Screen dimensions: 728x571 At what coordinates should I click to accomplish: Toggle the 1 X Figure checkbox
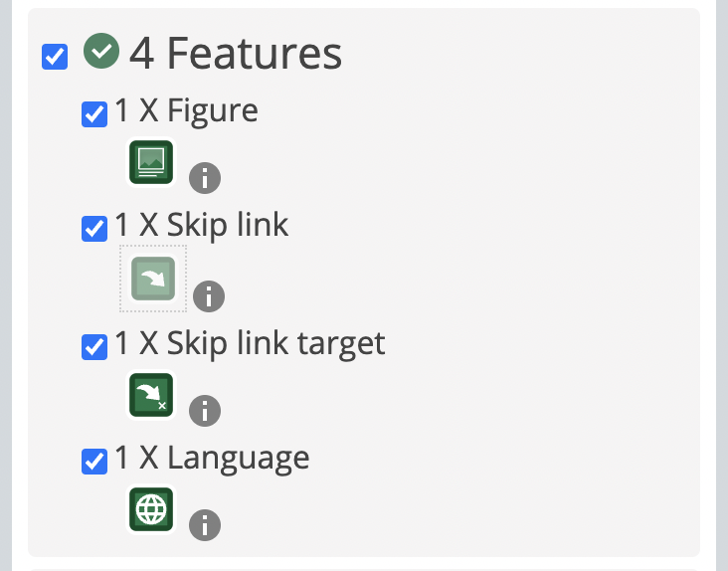[94, 114]
